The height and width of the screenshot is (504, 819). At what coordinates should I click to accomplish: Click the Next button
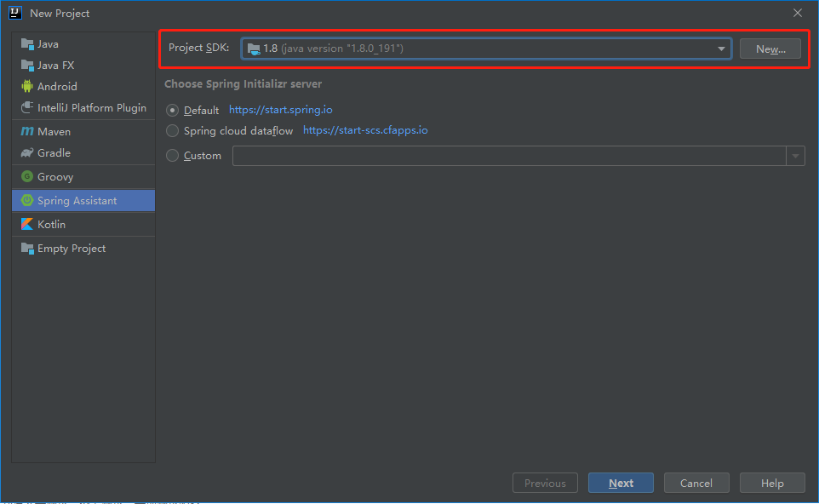(x=621, y=483)
